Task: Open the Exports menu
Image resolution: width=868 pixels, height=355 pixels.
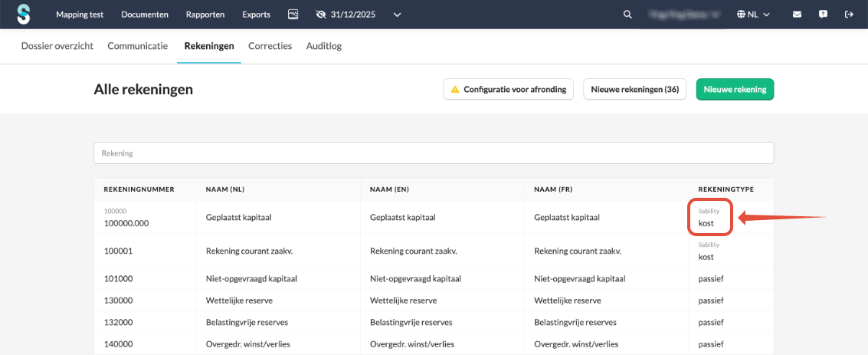Action: (257, 15)
